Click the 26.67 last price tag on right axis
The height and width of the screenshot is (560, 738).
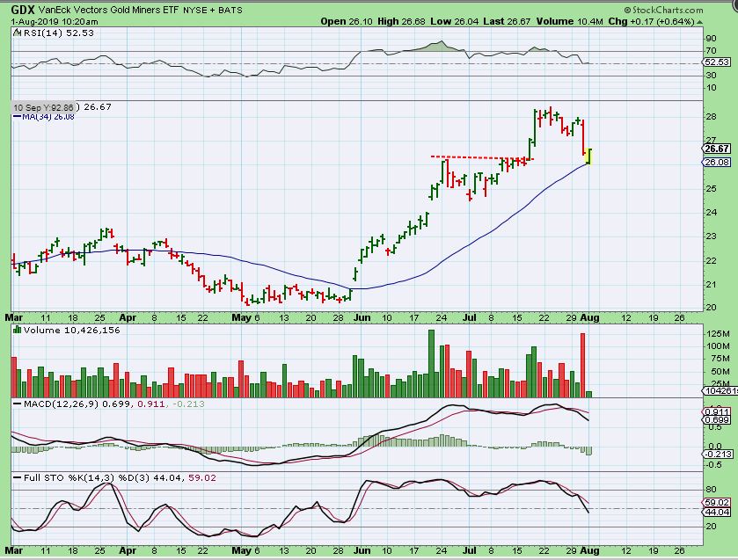point(716,149)
